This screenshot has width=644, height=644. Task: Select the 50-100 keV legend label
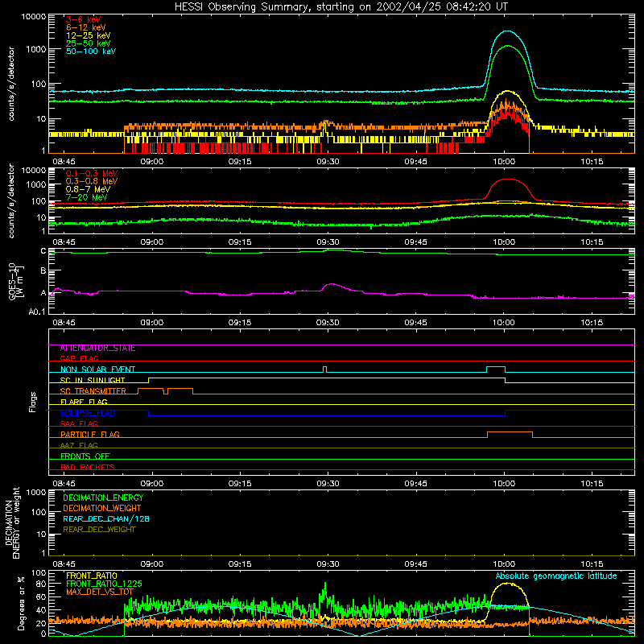(x=90, y=52)
